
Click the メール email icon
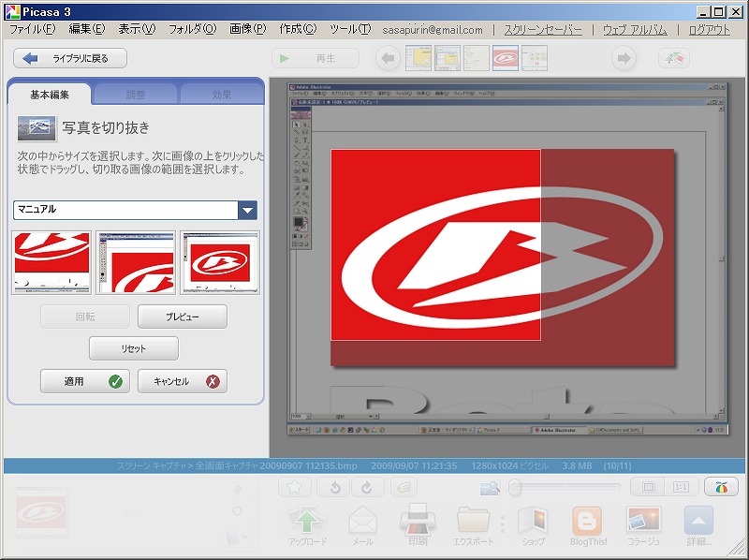362,525
